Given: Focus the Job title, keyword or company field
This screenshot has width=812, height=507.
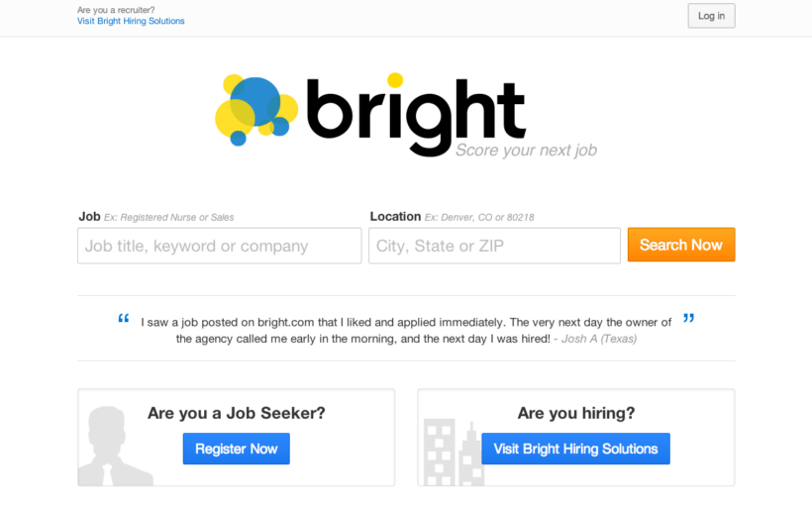Looking at the screenshot, I should 219,246.
